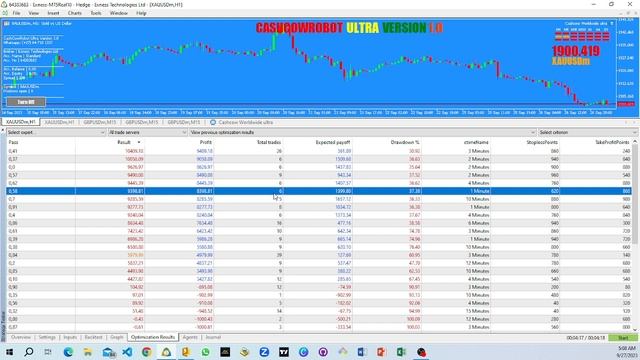640x360 pixels.
Task: Click the Turn Off button on chart
Action: click(26, 102)
